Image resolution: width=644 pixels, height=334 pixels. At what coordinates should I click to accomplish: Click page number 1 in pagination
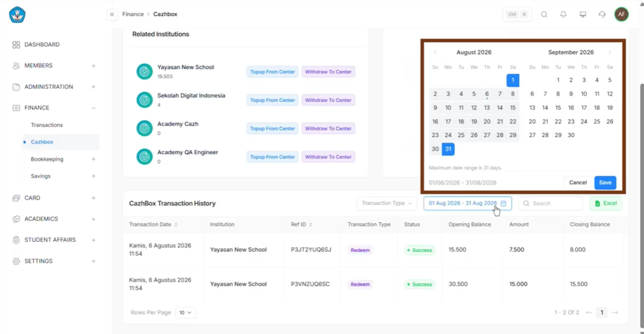coord(602,313)
